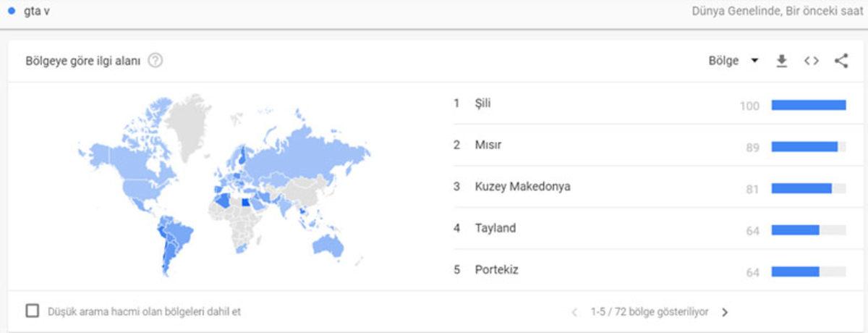Click the help icon beside Bölgeye göre ilgi alanı
868x333 pixels.
(x=155, y=61)
